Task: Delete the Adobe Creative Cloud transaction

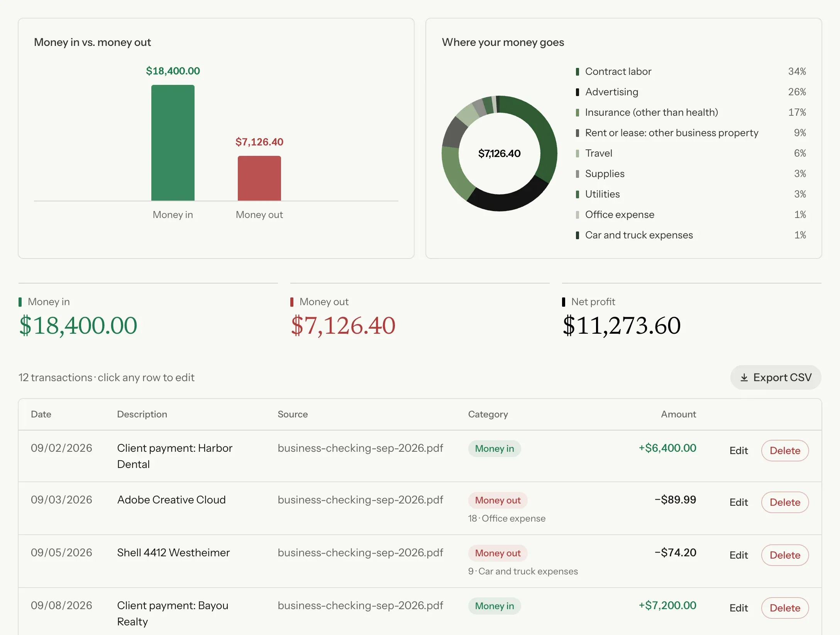Action: (785, 502)
